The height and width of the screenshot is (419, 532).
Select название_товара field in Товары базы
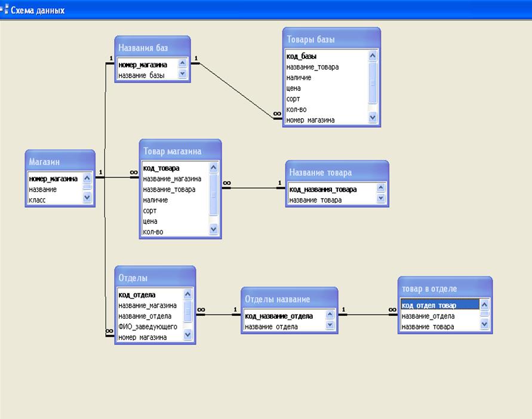(327, 67)
